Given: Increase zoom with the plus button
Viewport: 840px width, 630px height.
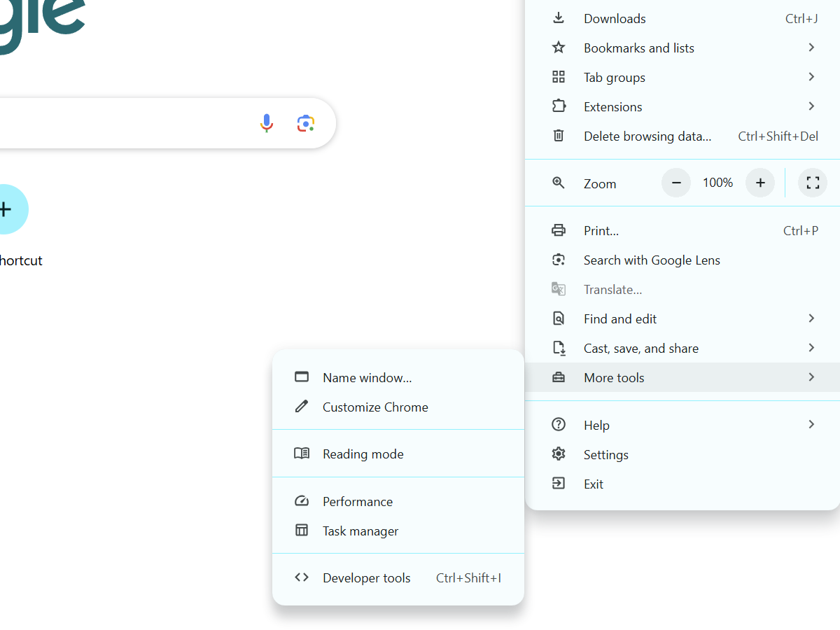Looking at the screenshot, I should click(760, 183).
